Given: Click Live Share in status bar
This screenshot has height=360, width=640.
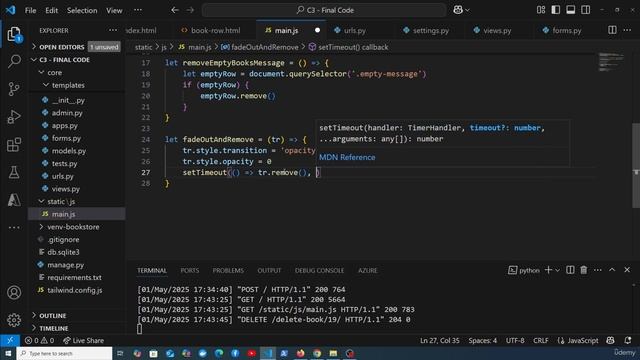Looking at the screenshot, I should (x=83, y=340).
